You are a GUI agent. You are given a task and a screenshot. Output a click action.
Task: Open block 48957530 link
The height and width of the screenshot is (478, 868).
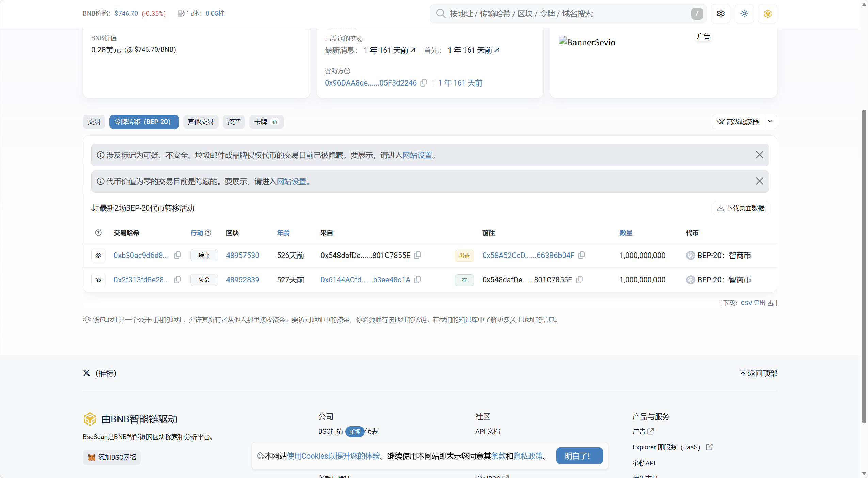[x=242, y=255]
